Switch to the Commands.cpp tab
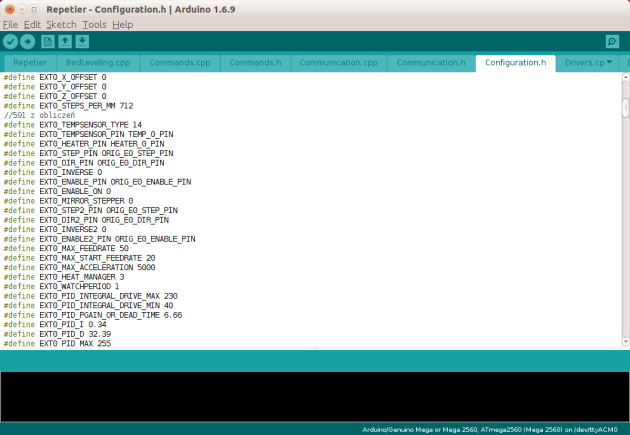The width and height of the screenshot is (630, 435). tap(180, 63)
